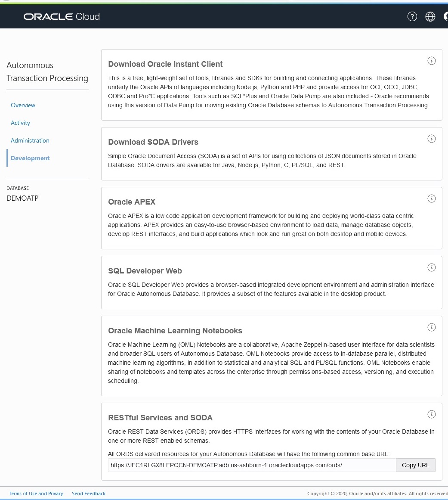
Task: Open the Activity section
Action: click(x=20, y=123)
